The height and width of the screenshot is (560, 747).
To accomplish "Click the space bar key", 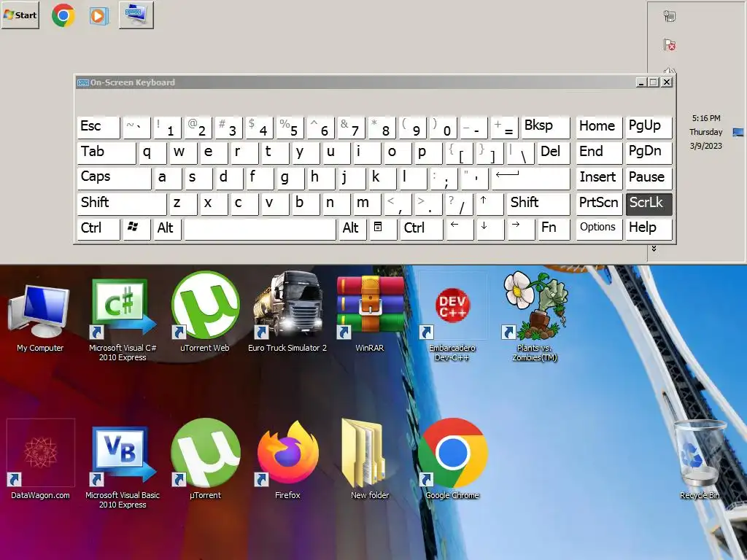I will coord(260,229).
